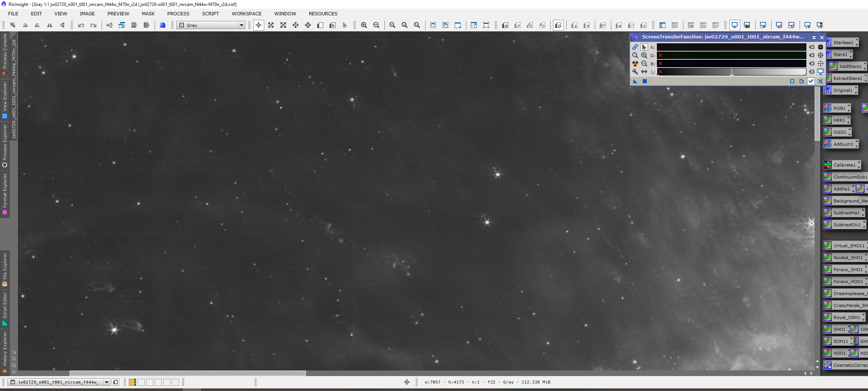Toggle STF enable screen display monitor
The image size is (868, 391).
[821, 72]
